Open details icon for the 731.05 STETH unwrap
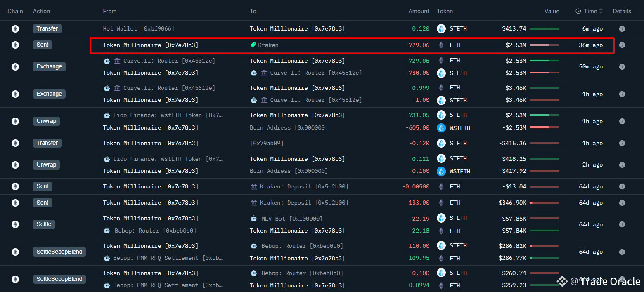 tap(622, 121)
